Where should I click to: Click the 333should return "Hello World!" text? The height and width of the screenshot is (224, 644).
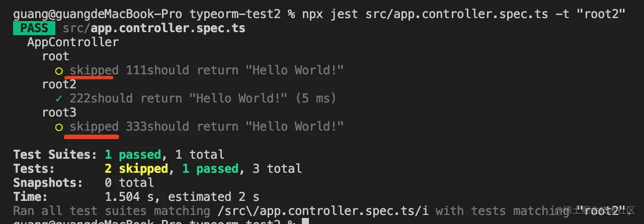[x=234, y=127]
